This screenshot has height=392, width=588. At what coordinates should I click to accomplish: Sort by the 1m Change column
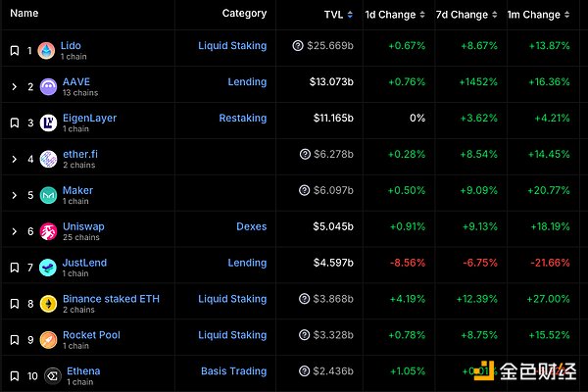[542, 15]
